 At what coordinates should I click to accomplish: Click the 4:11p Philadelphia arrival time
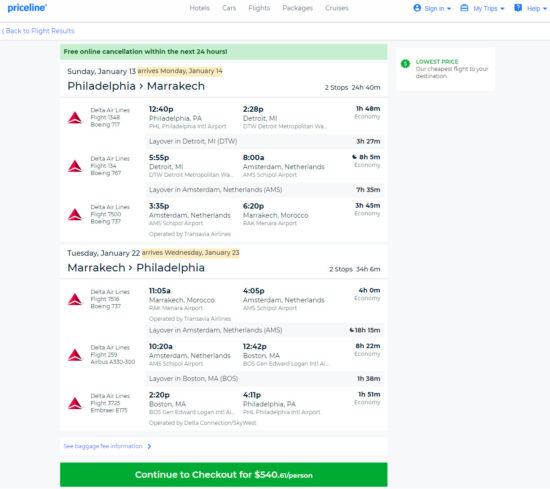coord(252,395)
